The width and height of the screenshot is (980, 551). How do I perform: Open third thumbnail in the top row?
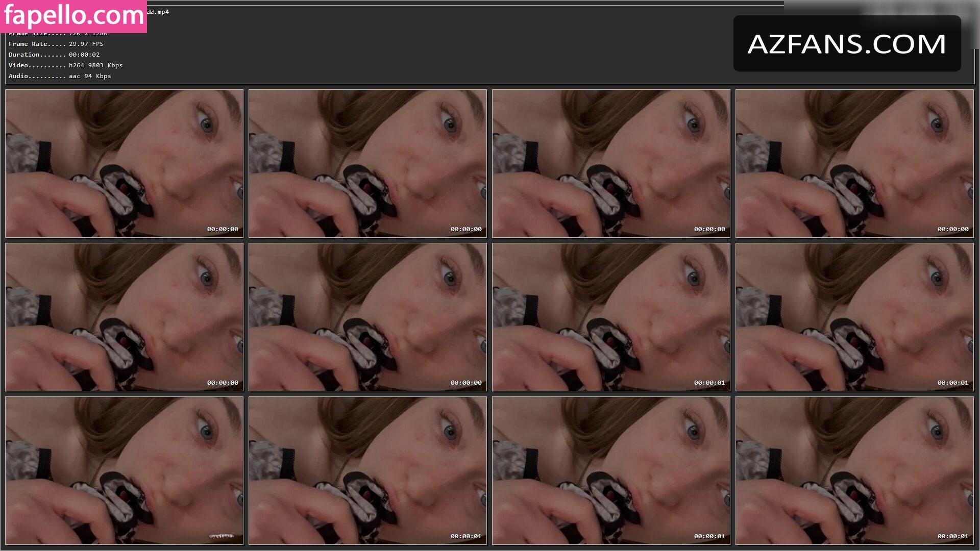611,163
